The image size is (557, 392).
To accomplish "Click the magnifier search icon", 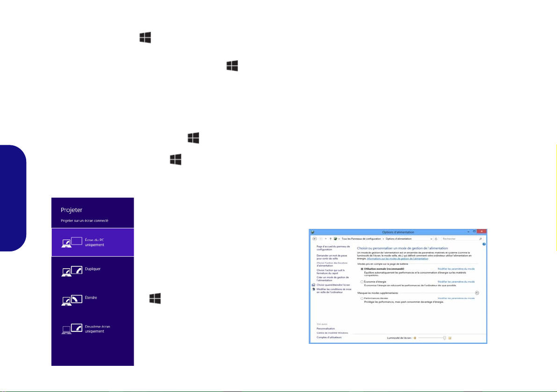I will click(x=480, y=239).
